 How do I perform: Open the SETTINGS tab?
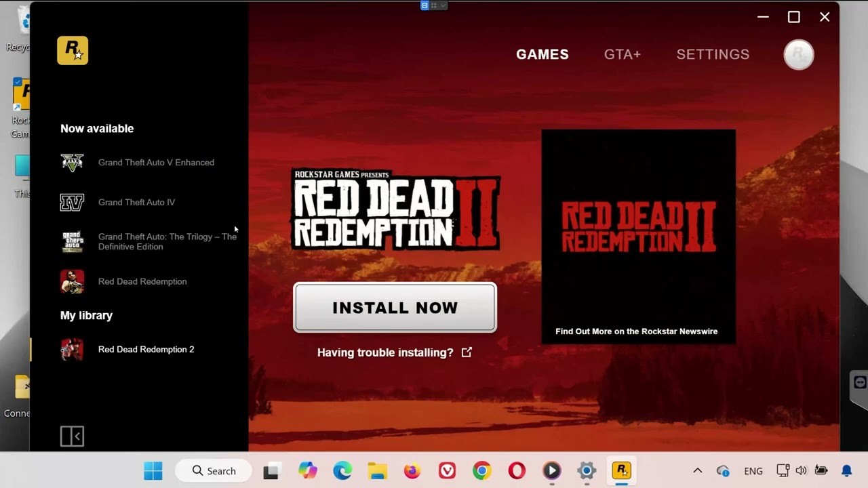[x=713, y=54]
